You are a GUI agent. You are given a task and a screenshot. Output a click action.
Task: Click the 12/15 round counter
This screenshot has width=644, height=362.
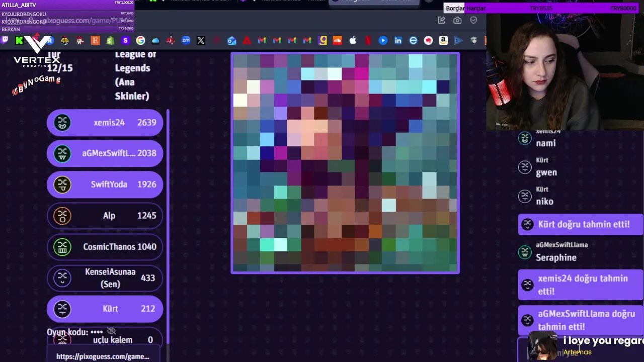[60, 68]
